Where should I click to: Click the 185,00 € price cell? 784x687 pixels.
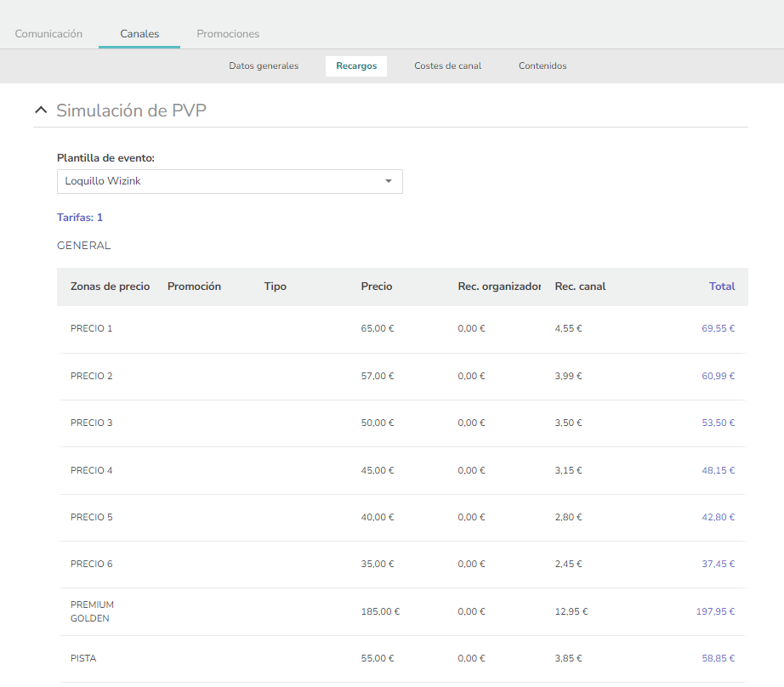pyautogui.click(x=380, y=611)
